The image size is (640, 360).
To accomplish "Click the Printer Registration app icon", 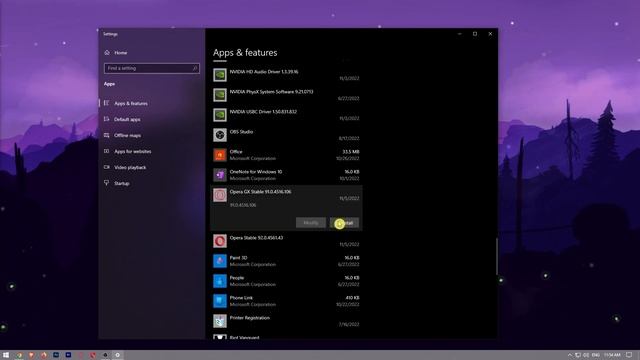I will tap(220, 321).
